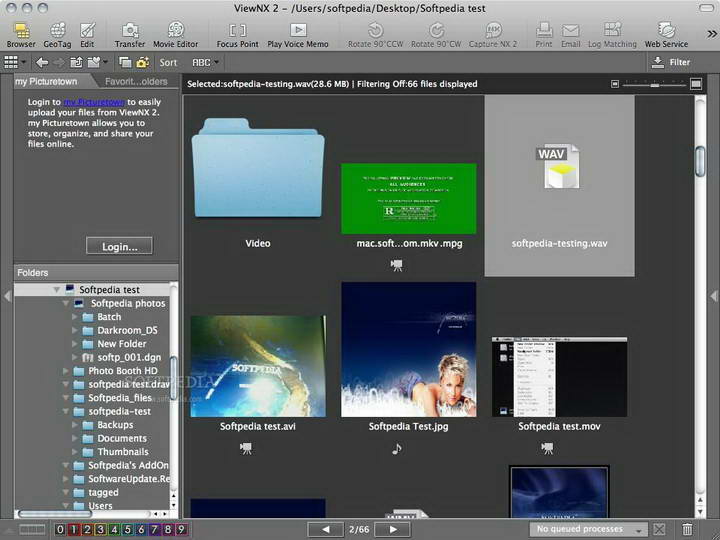
Task: Select the my Picturetown tab
Action: [47, 81]
